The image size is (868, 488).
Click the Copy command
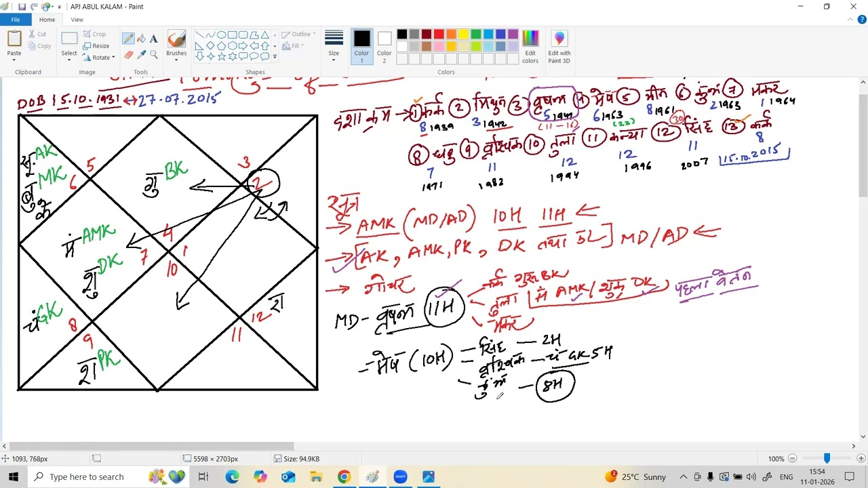point(39,46)
